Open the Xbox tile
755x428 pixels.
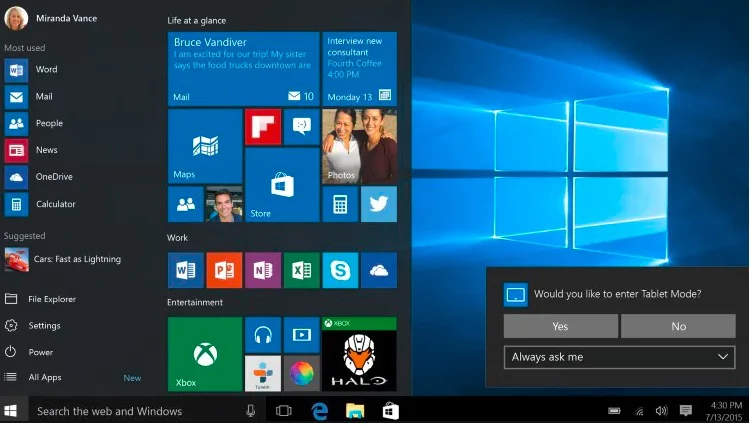(205, 354)
